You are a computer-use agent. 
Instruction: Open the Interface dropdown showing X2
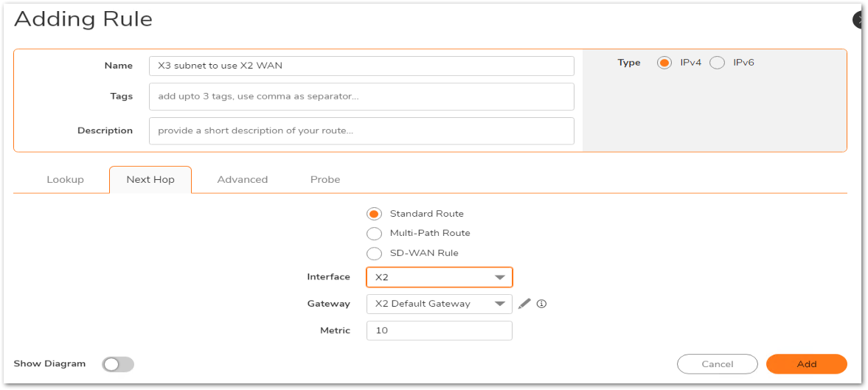(439, 277)
